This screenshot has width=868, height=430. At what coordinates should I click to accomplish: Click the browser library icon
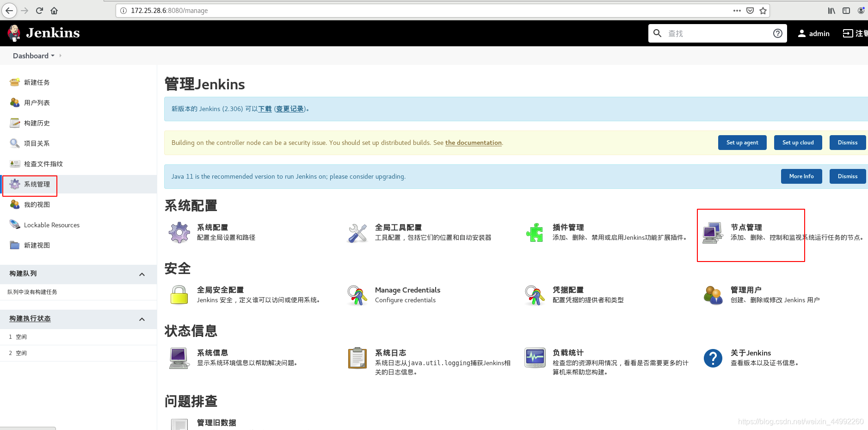[831, 11]
